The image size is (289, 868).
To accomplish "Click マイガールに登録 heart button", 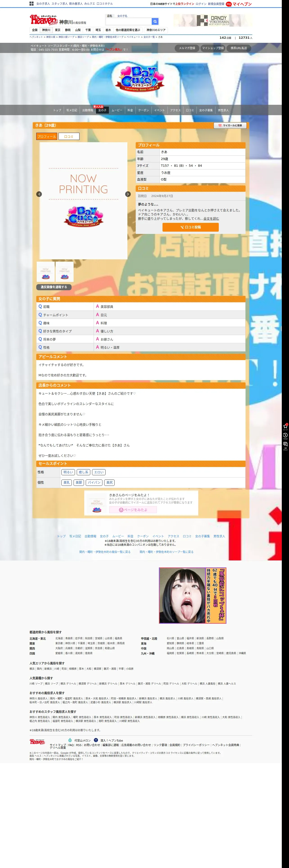I will click(230, 125).
